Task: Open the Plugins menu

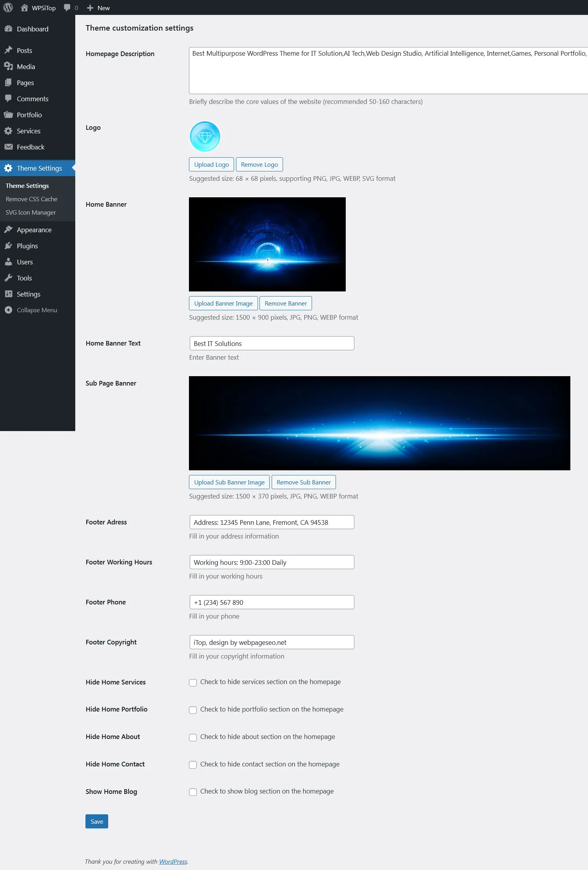Action: click(38, 246)
